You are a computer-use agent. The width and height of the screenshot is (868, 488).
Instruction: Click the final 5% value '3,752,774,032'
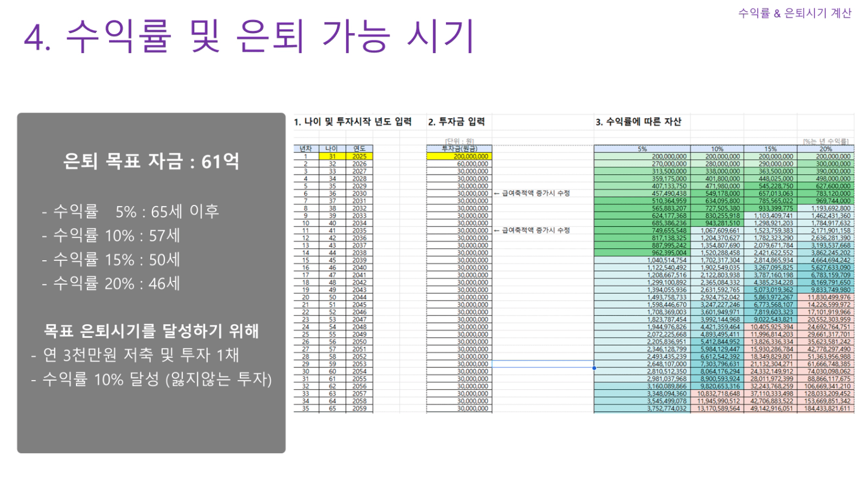pyautogui.click(x=642, y=409)
